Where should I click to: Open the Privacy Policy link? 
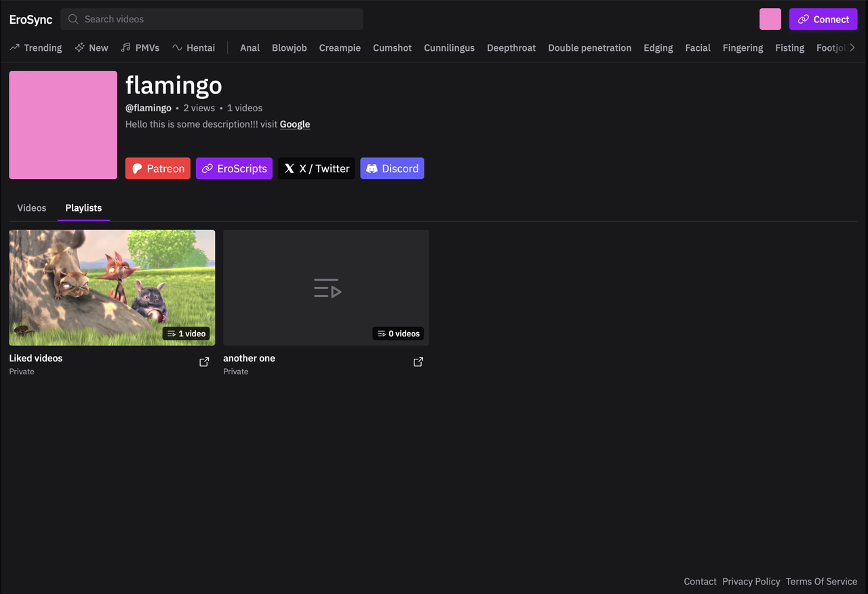(751, 581)
